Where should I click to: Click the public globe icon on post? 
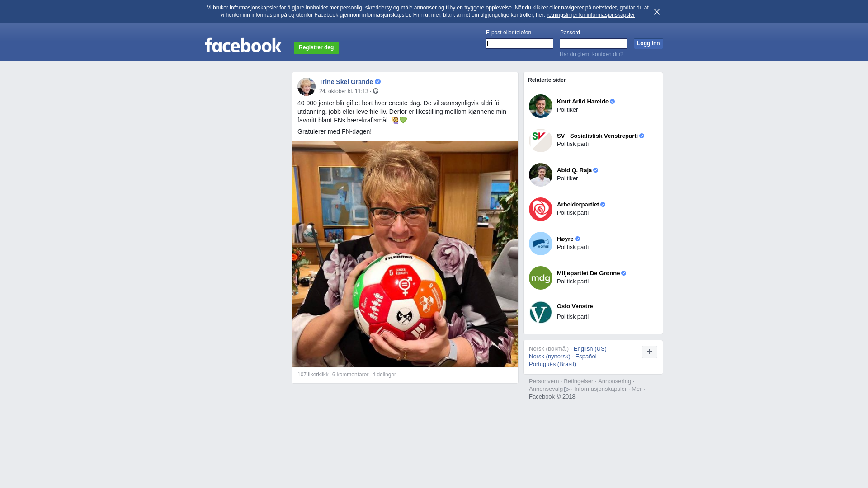tap(376, 91)
